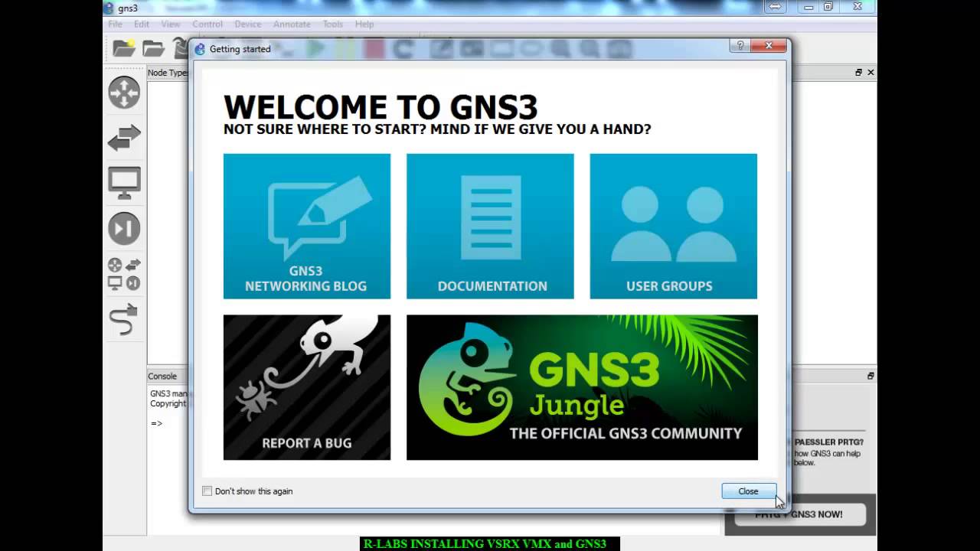Click the Close button in Getting started
The height and width of the screenshot is (551, 980).
click(749, 491)
